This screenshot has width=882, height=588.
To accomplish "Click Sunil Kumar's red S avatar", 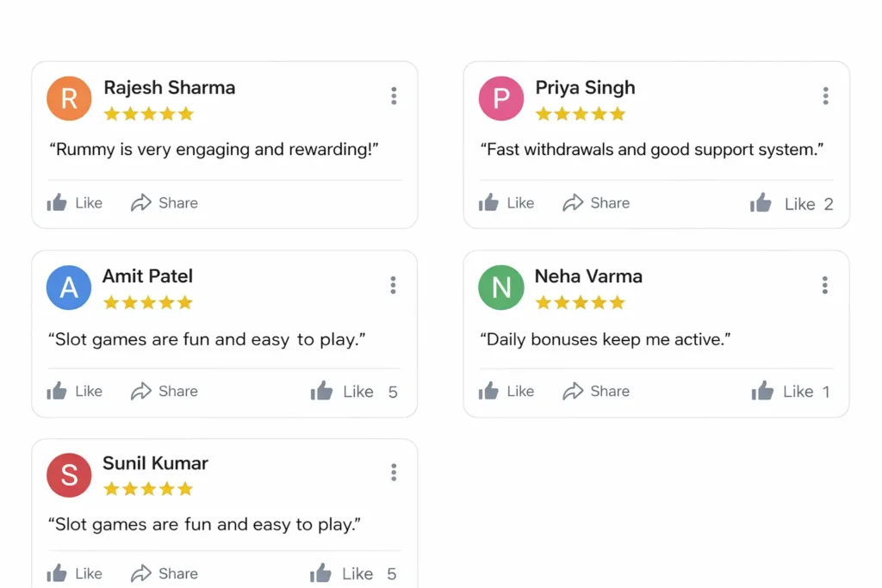I will click(x=69, y=474).
